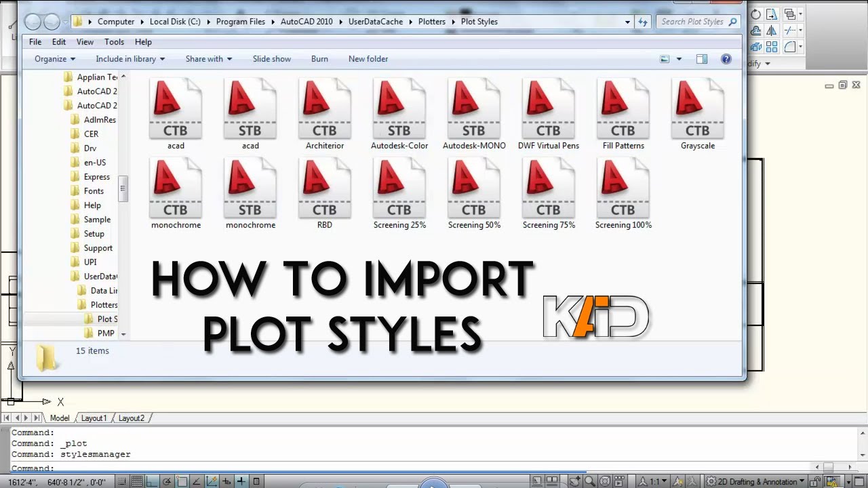Open the Include in library dropdown

click(130, 59)
